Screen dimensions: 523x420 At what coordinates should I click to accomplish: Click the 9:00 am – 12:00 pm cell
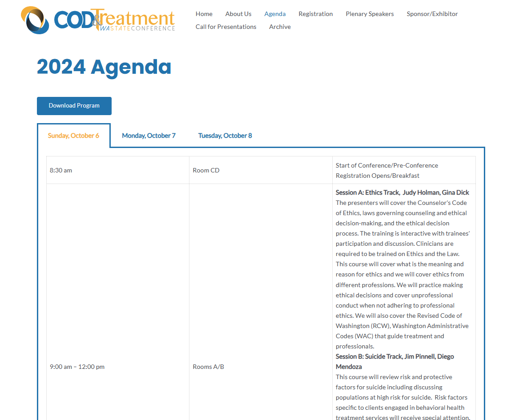coord(77,367)
